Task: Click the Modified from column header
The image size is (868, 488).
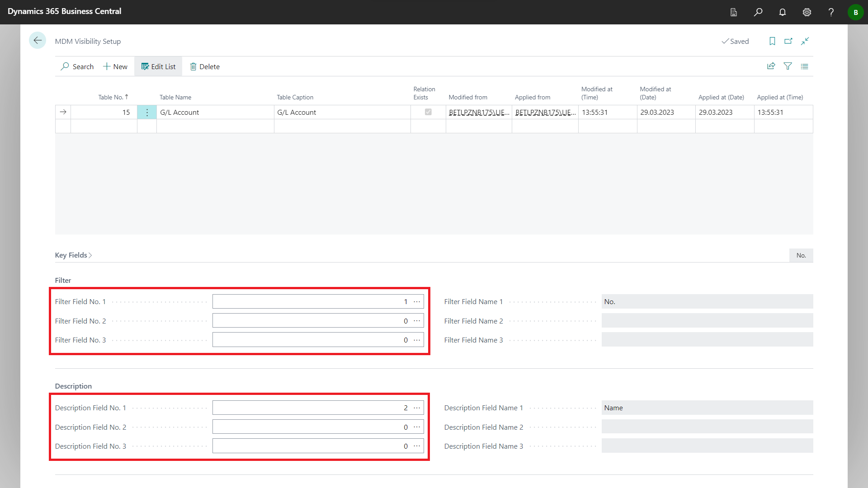Action: (468, 97)
